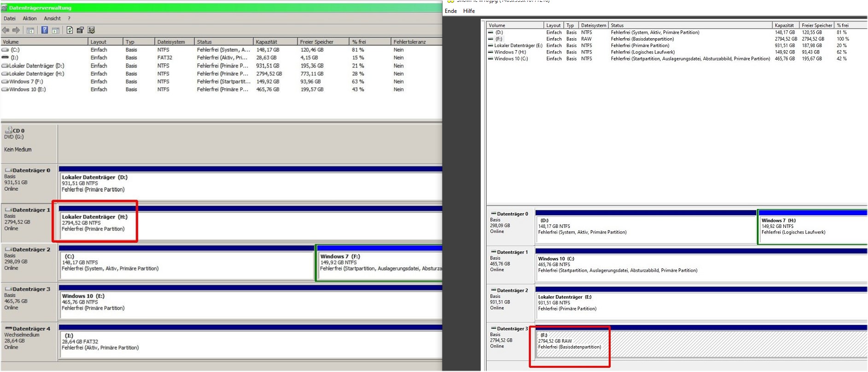This screenshot has height=372, width=868.
Task: Click the drive icon of volume (C:) in left list
Action: point(6,50)
